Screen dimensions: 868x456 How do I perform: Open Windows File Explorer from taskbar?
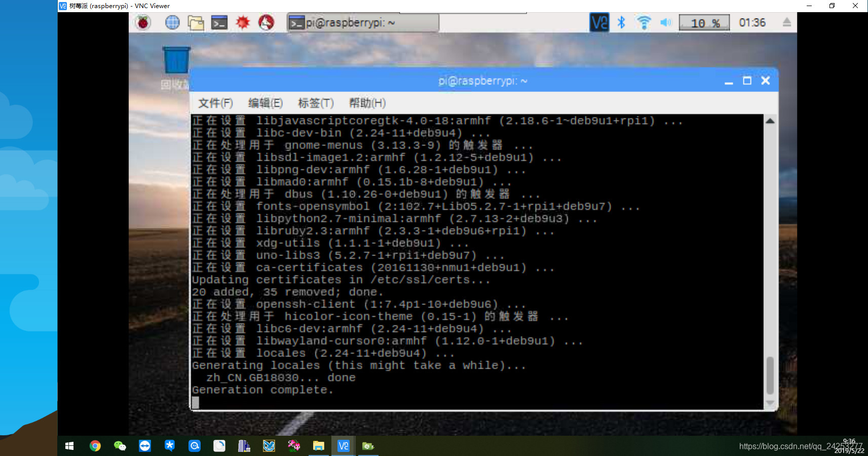click(x=319, y=446)
